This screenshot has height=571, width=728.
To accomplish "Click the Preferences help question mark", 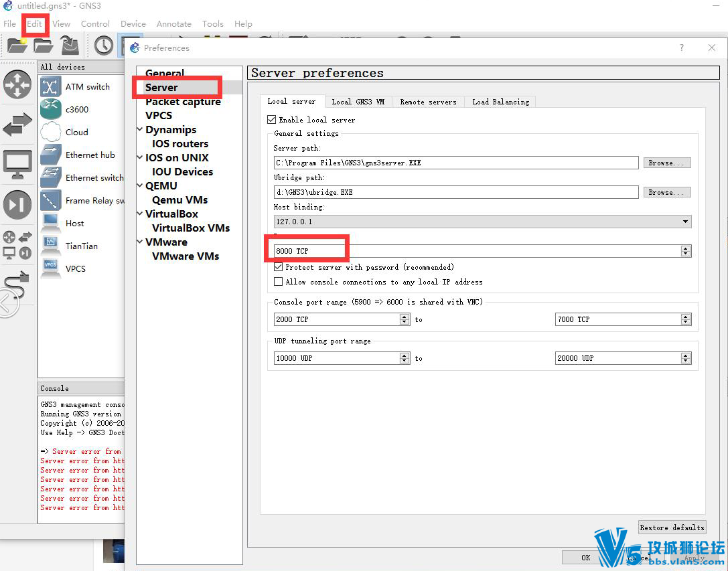I will click(x=682, y=48).
